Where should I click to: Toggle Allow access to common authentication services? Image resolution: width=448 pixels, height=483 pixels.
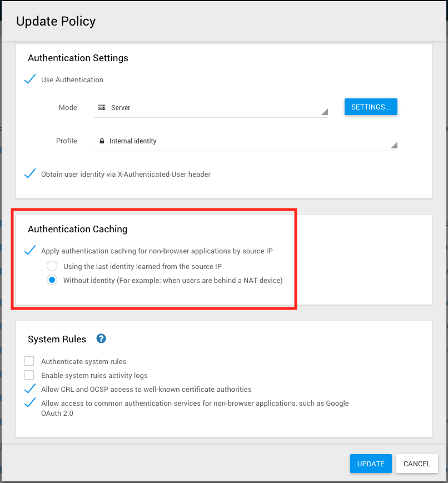(x=31, y=403)
